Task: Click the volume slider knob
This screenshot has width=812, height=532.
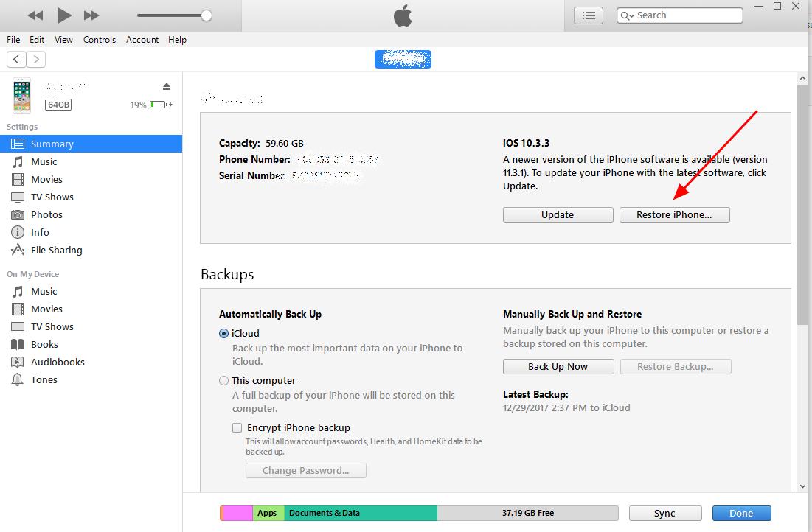Action: coord(206,15)
